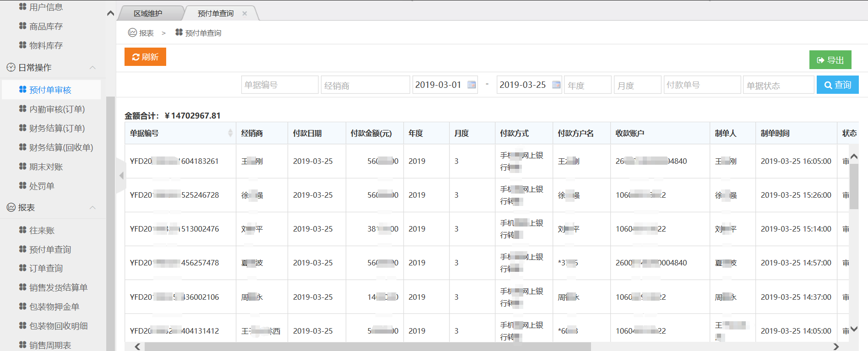
Task: Click the calendar icon beside end date 2019-03-25
Action: (556, 85)
